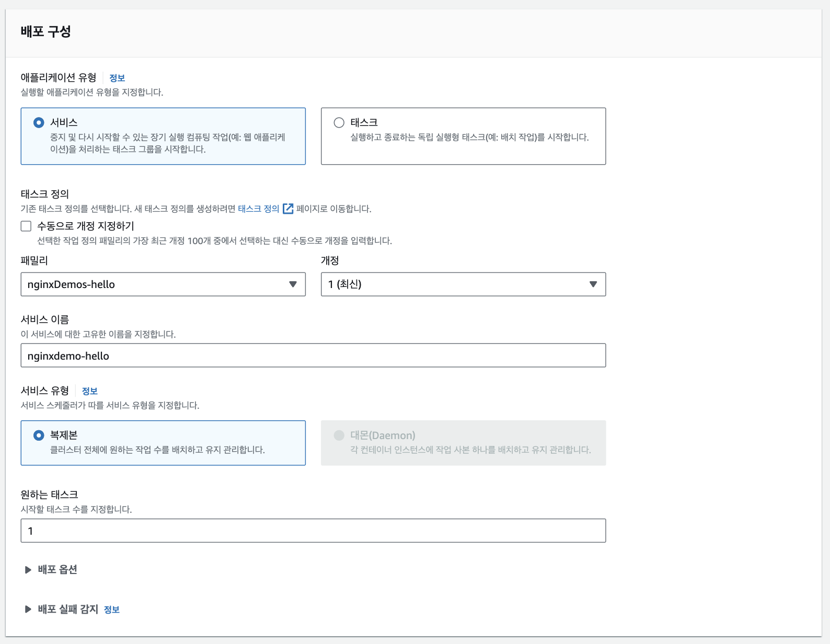Enable the 수동으로 개정 지정하기 checkbox
830x644 pixels.
click(x=26, y=226)
